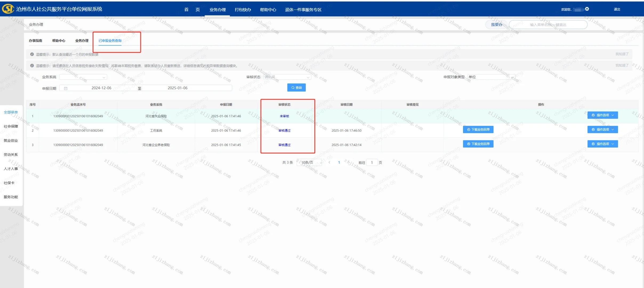Click 申报日期 column header

pos(226,105)
